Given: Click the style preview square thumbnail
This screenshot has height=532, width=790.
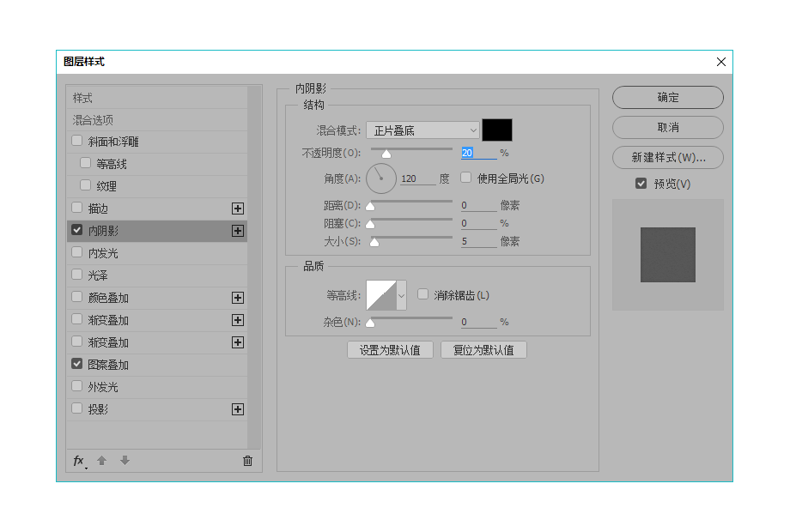Looking at the screenshot, I should pos(667,255).
